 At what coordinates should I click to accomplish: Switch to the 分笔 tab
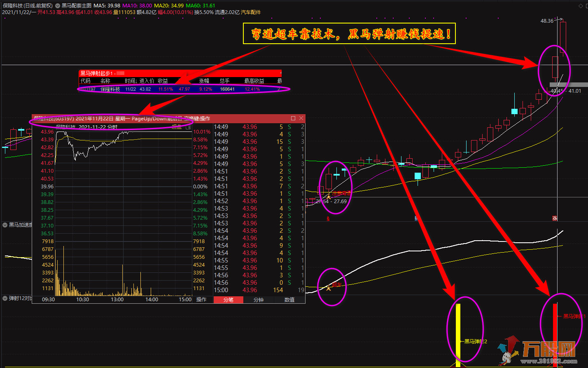(x=229, y=300)
